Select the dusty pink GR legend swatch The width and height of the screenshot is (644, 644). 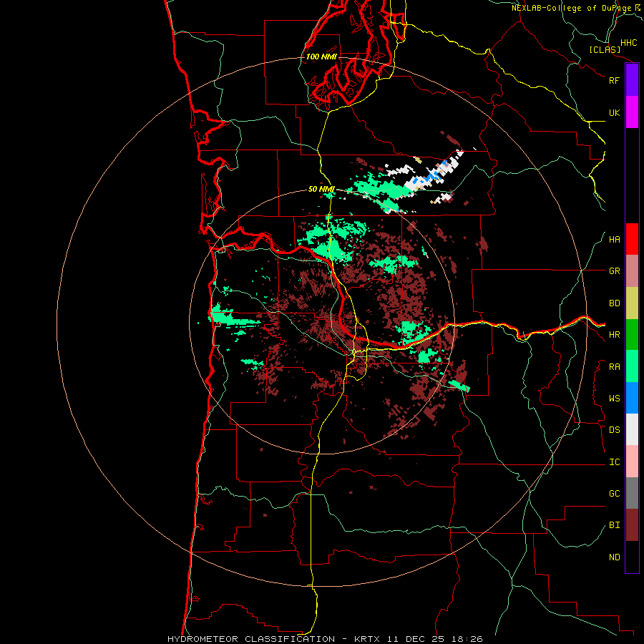click(x=632, y=270)
